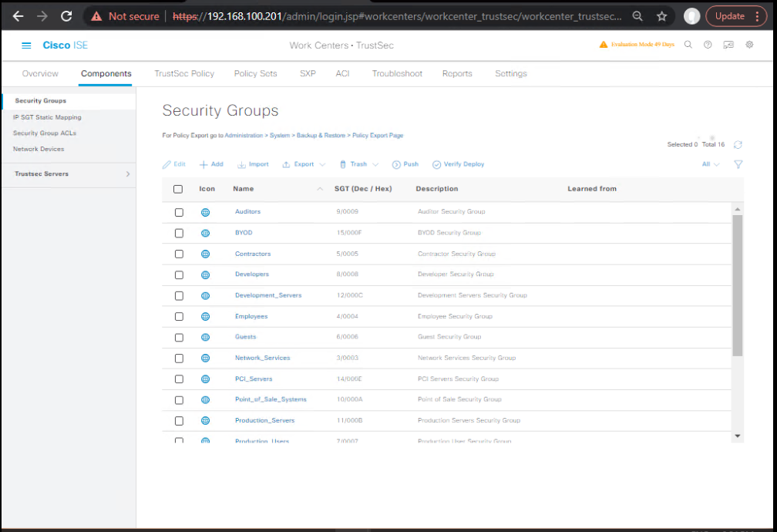Screen dimensions: 777x532
Task: Click the Guests group globe icon
Action: coord(205,337)
